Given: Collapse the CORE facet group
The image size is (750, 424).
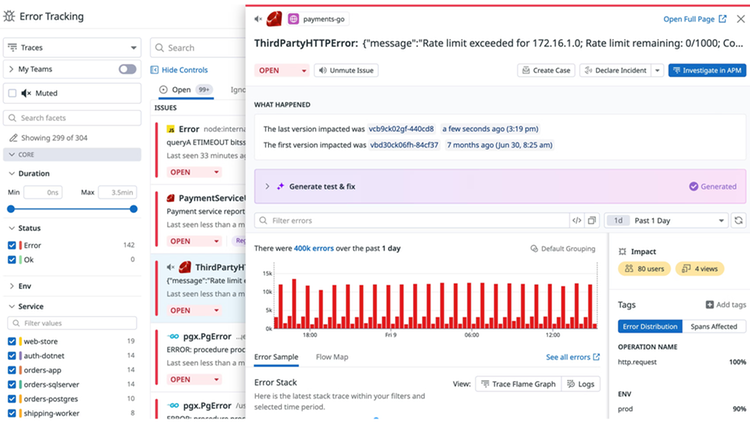Looking at the screenshot, I should [12, 155].
